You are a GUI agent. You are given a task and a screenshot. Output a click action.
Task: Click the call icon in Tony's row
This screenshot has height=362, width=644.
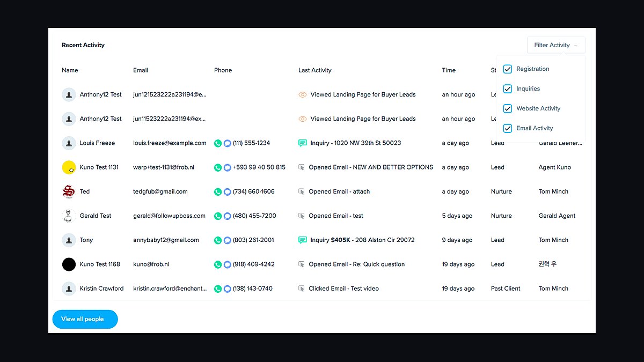(x=218, y=240)
